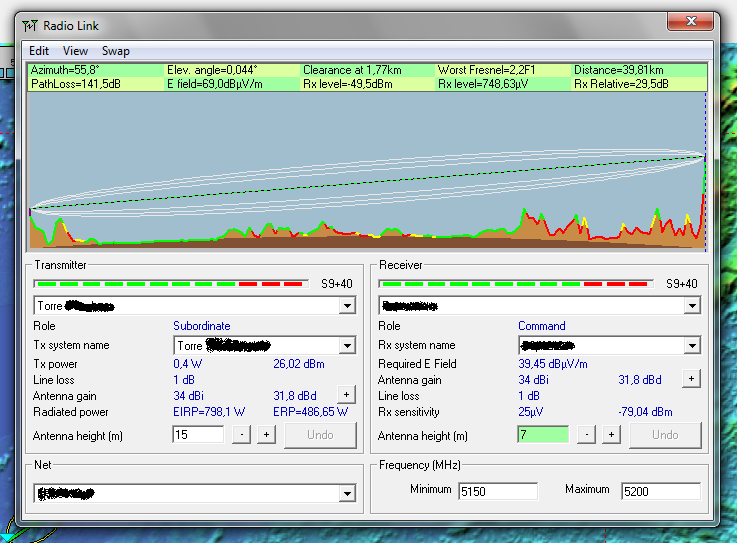Click the transmitter antenna height field
The image size is (737, 543).
(x=197, y=435)
